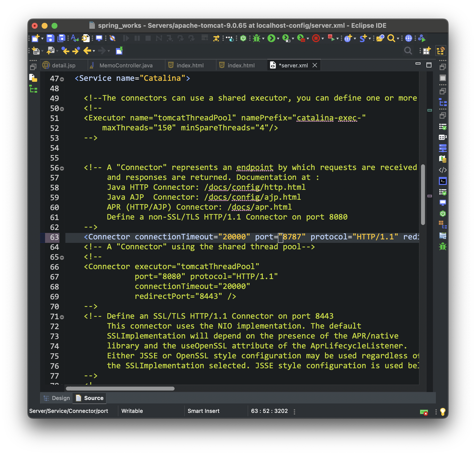
Task: Toggle the fold marker on line 56
Action: [62, 169]
